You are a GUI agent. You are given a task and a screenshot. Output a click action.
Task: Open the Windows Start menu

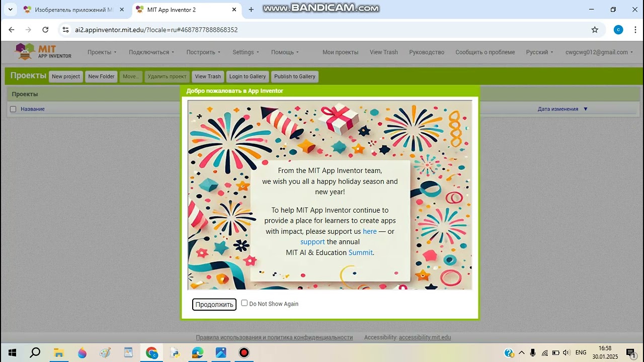click(x=12, y=352)
